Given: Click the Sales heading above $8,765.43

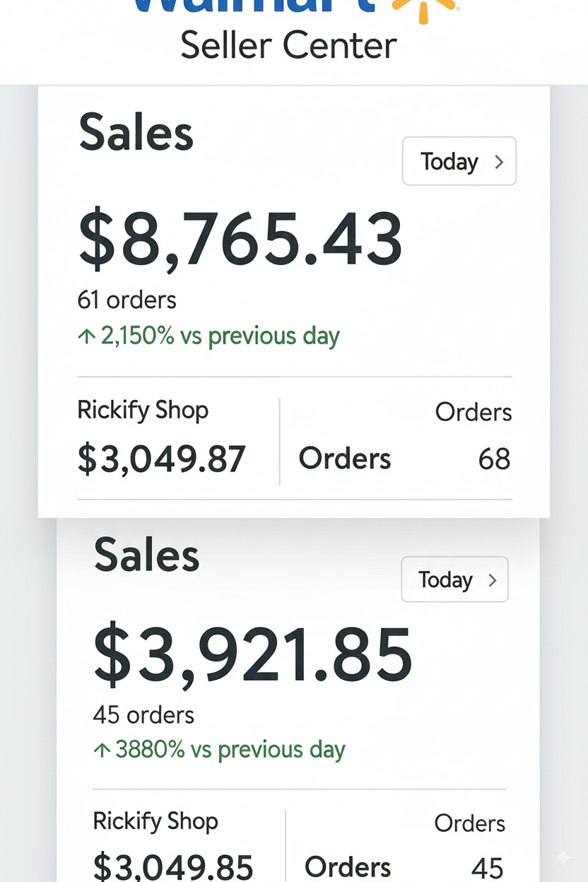Looking at the screenshot, I should tap(136, 133).
